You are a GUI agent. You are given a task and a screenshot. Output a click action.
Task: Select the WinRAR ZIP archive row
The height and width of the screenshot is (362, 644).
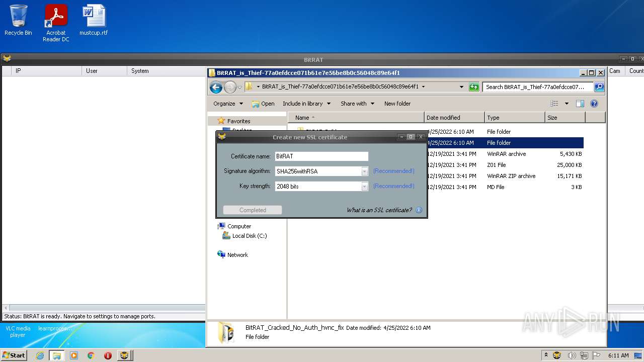pyautogui.click(x=505, y=176)
